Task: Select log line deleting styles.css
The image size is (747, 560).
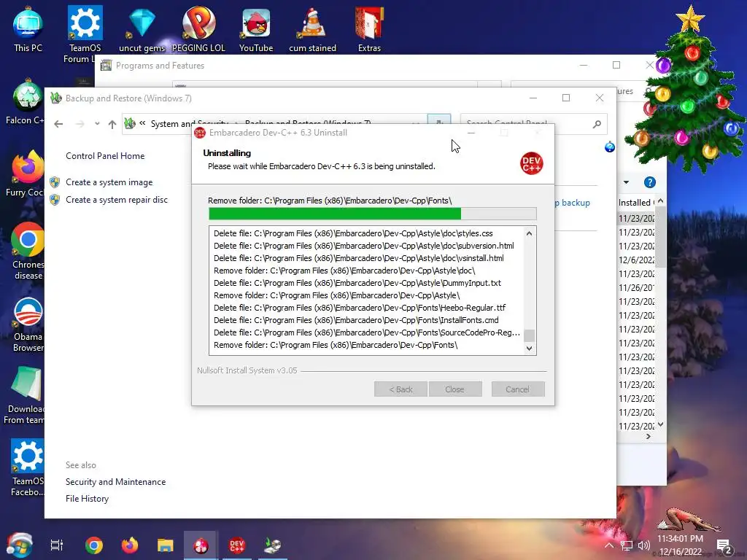Action: (353, 233)
